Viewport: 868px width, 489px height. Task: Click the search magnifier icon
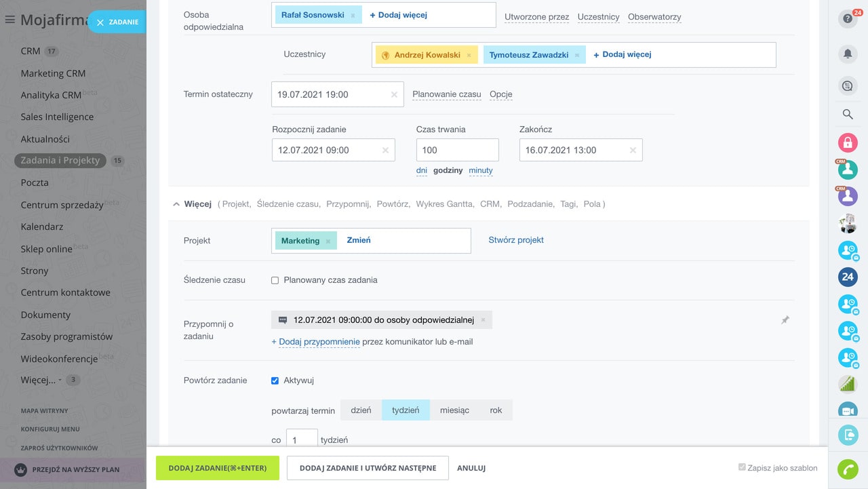[847, 114]
